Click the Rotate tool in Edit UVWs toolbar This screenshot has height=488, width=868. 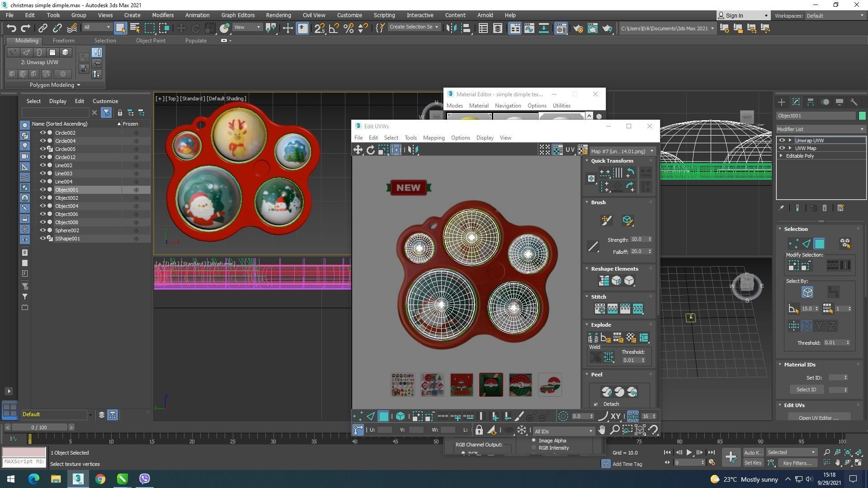(x=371, y=150)
